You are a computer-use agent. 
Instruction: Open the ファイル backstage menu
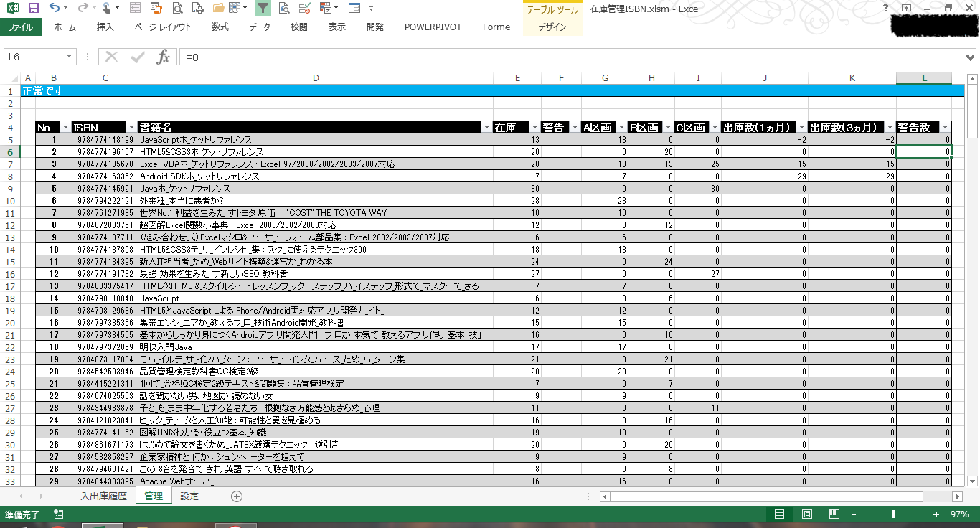pos(21,27)
